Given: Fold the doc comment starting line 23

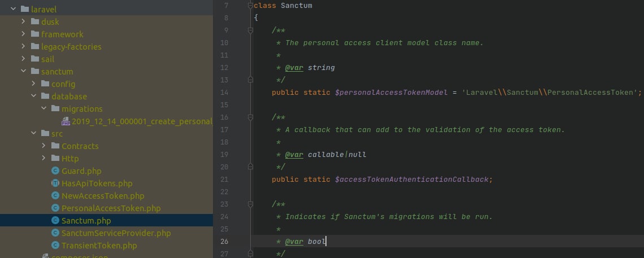Looking at the screenshot, I should tap(250, 204).
